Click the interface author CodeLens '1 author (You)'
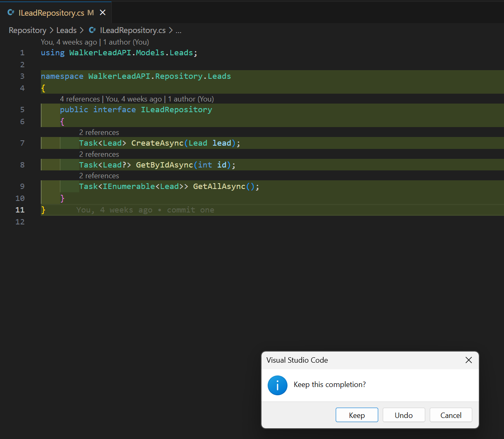Viewport: 504px width, 439px height. click(191, 99)
